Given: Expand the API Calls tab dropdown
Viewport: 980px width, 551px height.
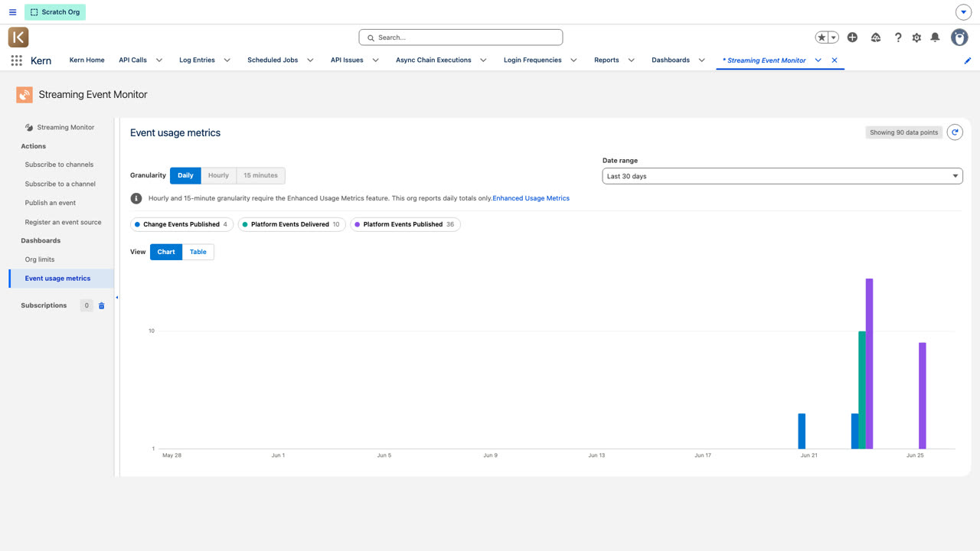Looking at the screenshot, I should 159,60.
